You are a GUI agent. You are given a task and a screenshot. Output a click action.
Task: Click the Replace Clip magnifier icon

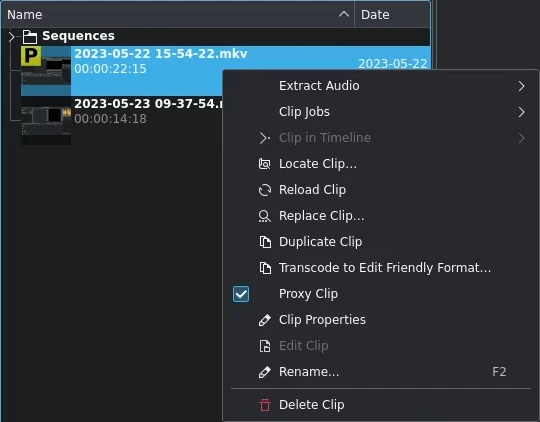264,216
